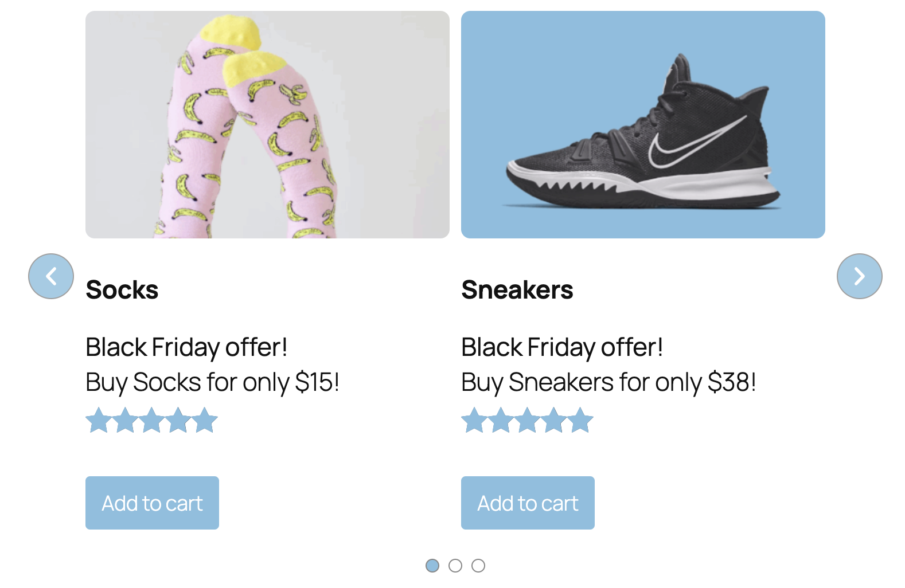Viewport: 905px width, 588px height.
Task: Click the Sneakers product title
Action: [x=517, y=289]
